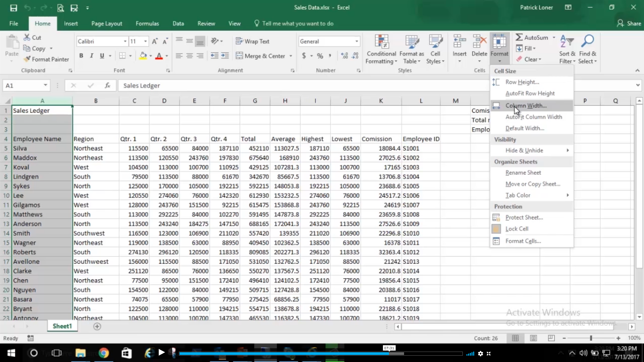Viewport: 644px width, 362px height.
Task: Click the Copy button
Action: [x=34, y=48]
